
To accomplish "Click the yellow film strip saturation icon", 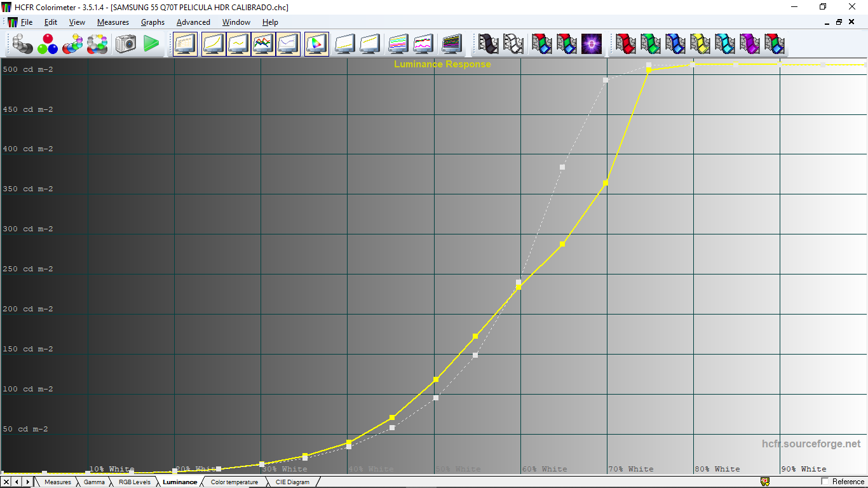I will (x=700, y=44).
